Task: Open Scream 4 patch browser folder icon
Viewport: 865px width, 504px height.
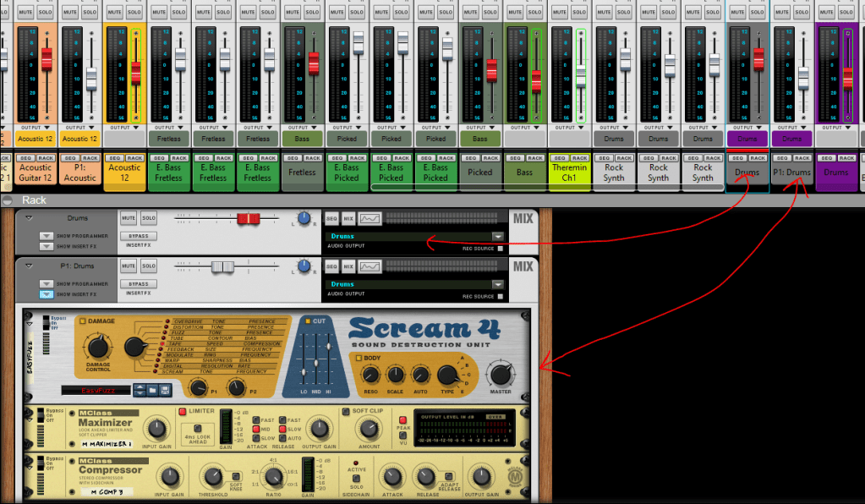Action: click(152, 390)
